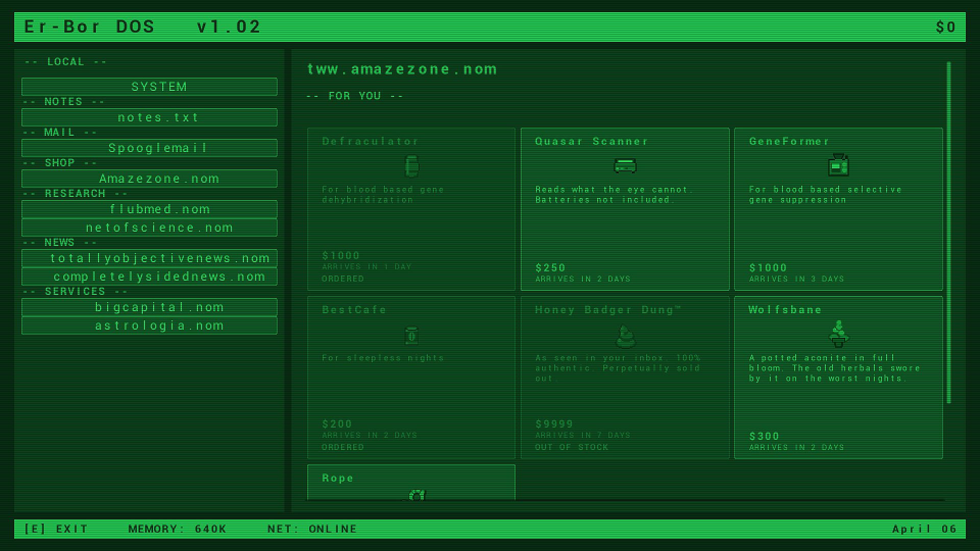Screen dimensions: 980x551
Task: Click MEMORY: 640K status
Action: pos(177,529)
